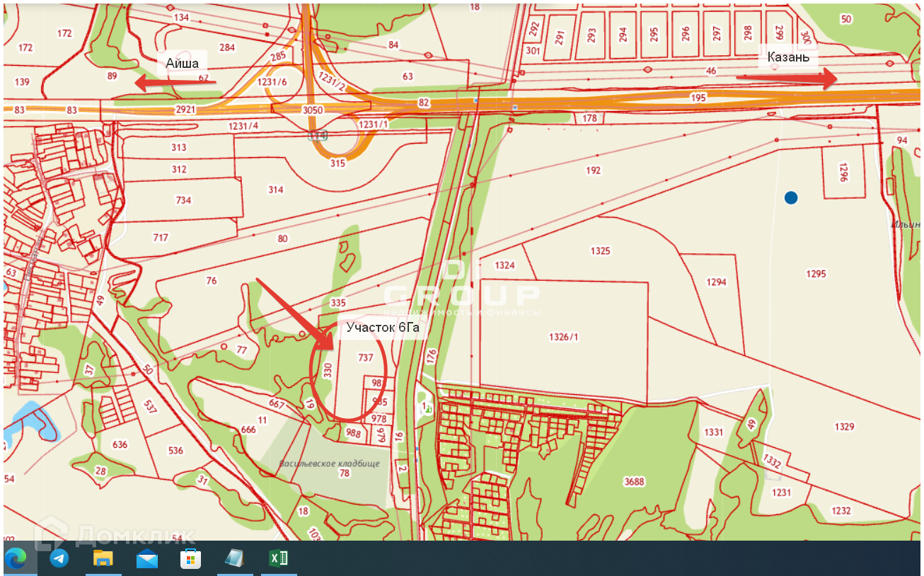Click parcel number 192
The image size is (924, 576).
[x=594, y=171]
